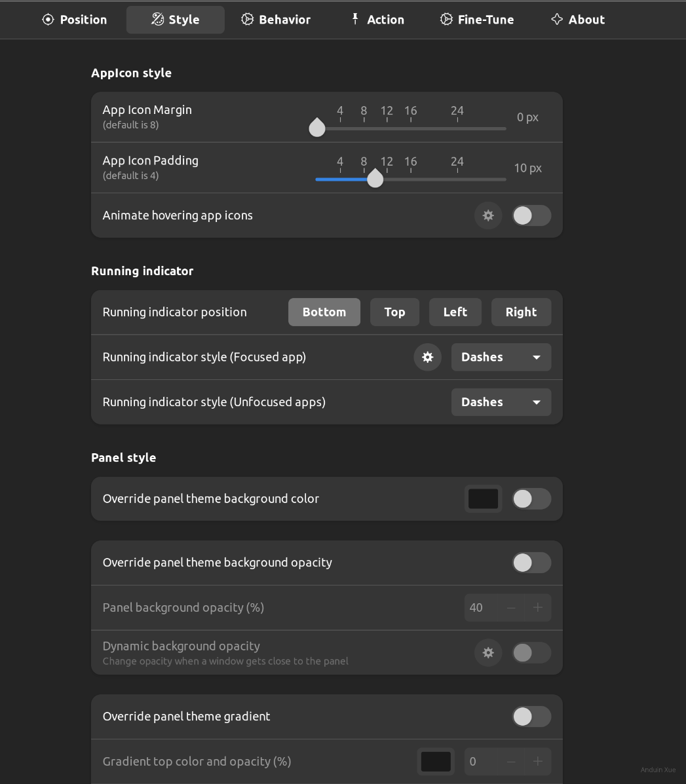Toggle Animate hovering app icons switch
This screenshot has height=784, width=686.
pos(531,215)
